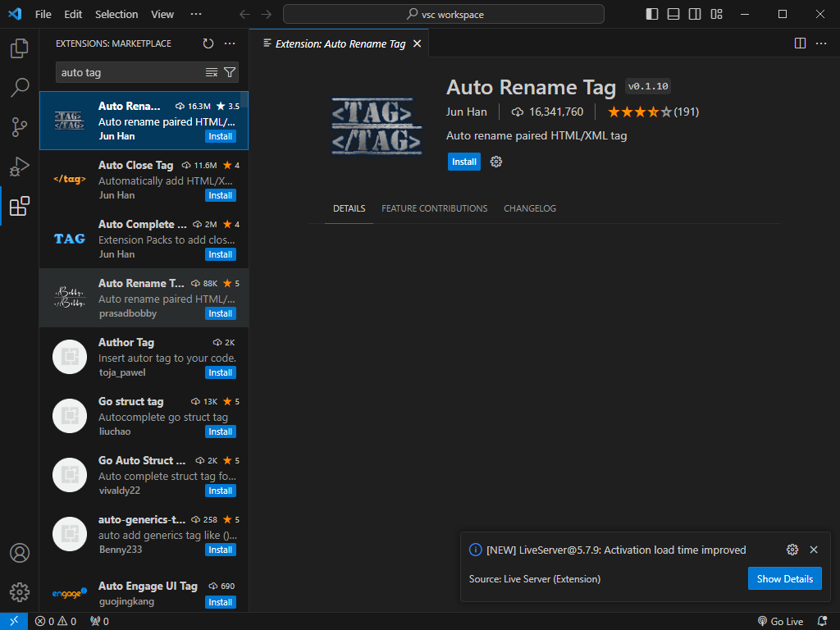Open the Manage gear in activity bar
This screenshot has height=630, width=840.
pyautogui.click(x=20, y=592)
